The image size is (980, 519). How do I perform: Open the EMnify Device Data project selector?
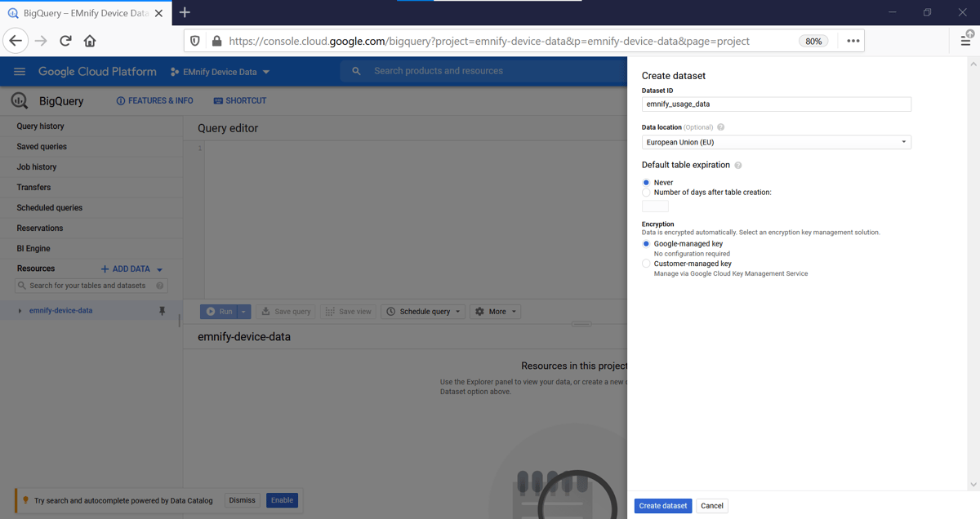coord(220,72)
